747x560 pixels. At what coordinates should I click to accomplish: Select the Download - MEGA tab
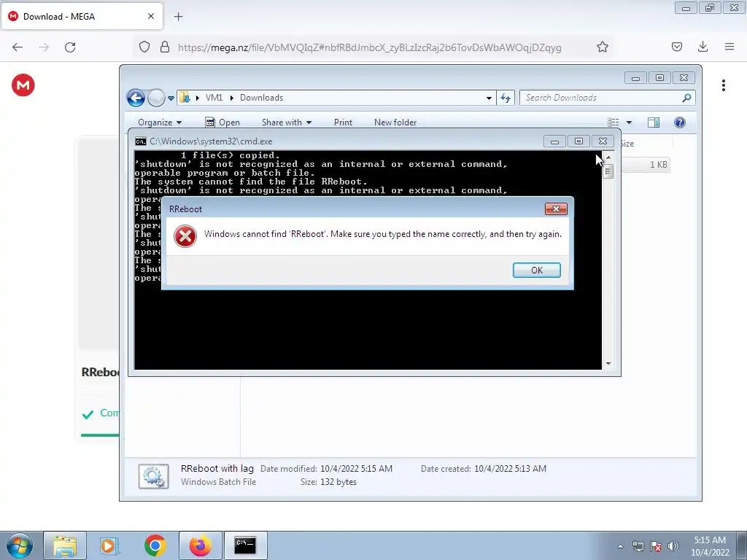click(x=82, y=17)
